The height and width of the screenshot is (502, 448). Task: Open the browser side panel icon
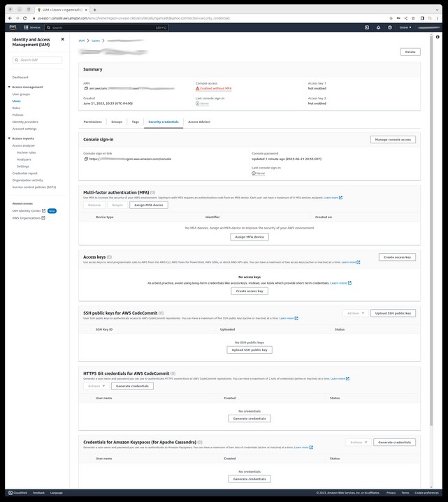pos(422,18)
